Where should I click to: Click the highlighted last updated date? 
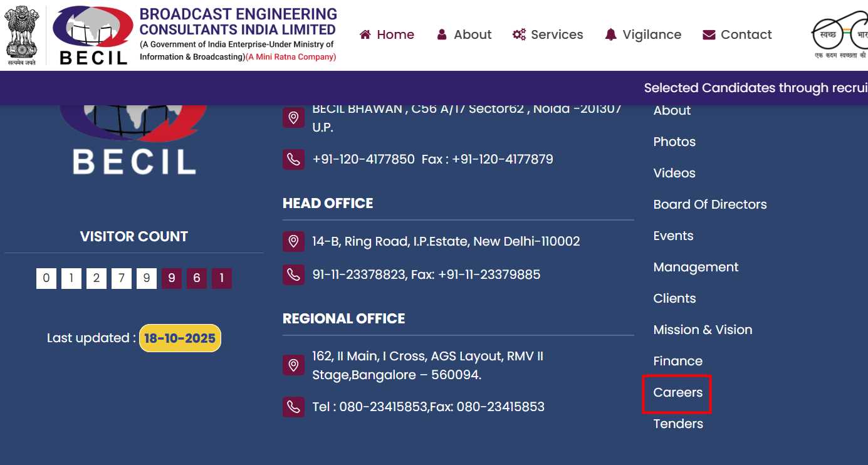[179, 338]
